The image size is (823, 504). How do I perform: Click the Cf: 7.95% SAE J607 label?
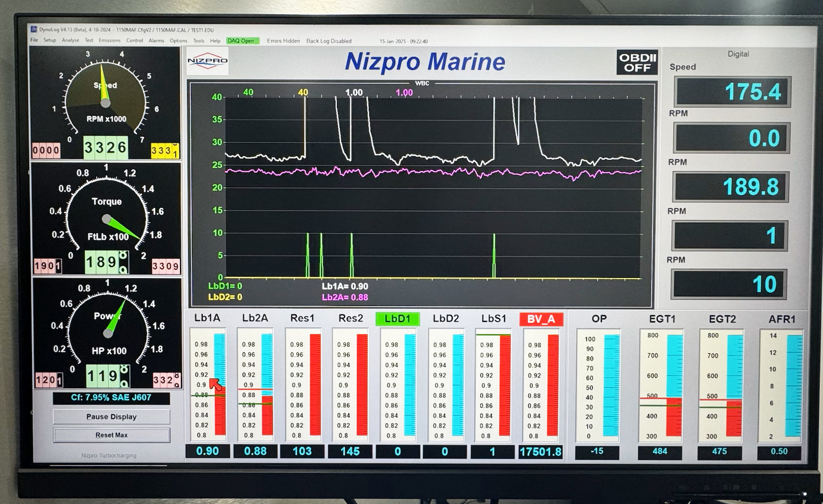pyautogui.click(x=111, y=398)
